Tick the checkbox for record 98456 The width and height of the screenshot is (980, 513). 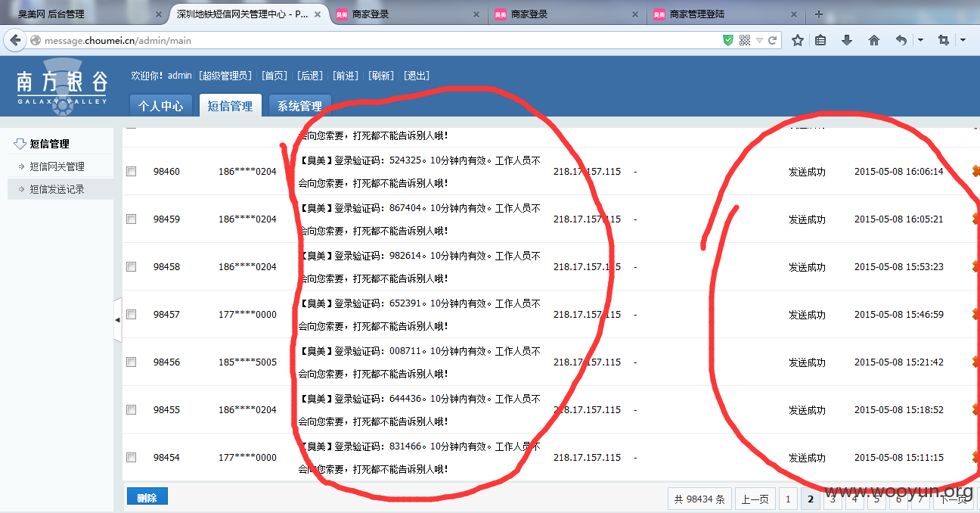[x=131, y=362]
